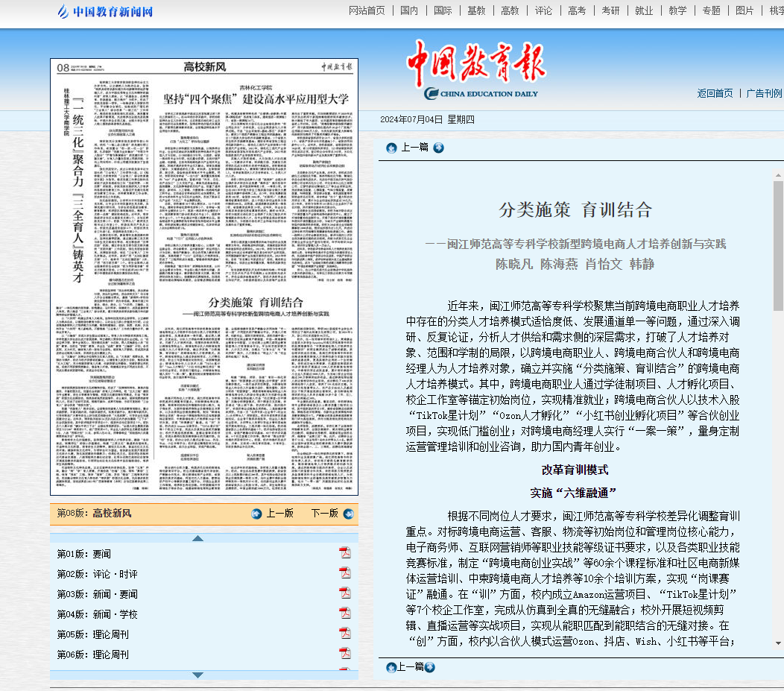Image resolution: width=784 pixels, height=691 pixels.
Task: Download PDF for 第04版 新闻·学校
Action: click(x=345, y=613)
